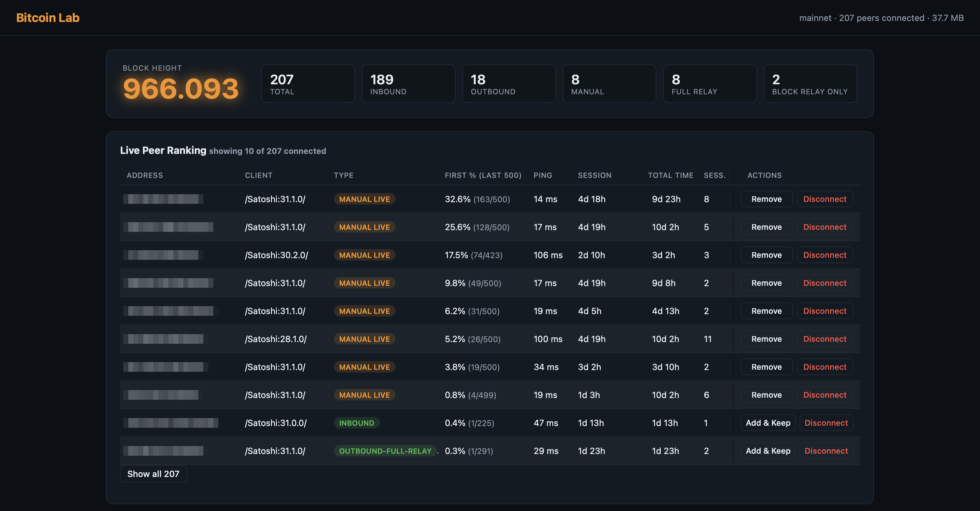Remove the peer with 0.8% first rate
The width and height of the screenshot is (980, 511).
click(x=767, y=395)
